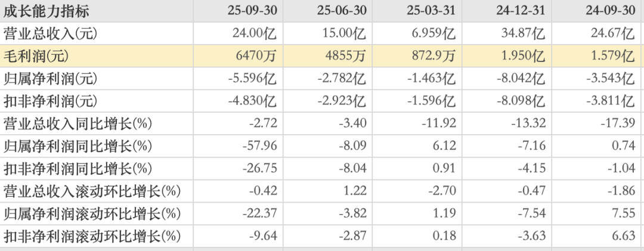Click the 营业总收入同比增长(%) row label
This screenshot has height=251, width=644.
(78, 124)
